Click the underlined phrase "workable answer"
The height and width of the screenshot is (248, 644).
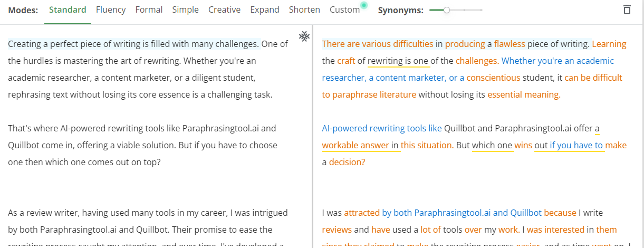(x=355, y=145)
